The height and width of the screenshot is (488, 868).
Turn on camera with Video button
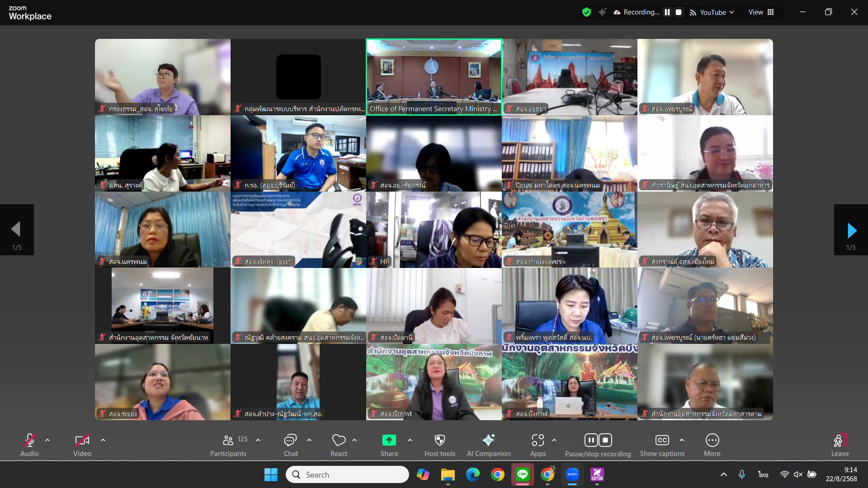[82, 441]
